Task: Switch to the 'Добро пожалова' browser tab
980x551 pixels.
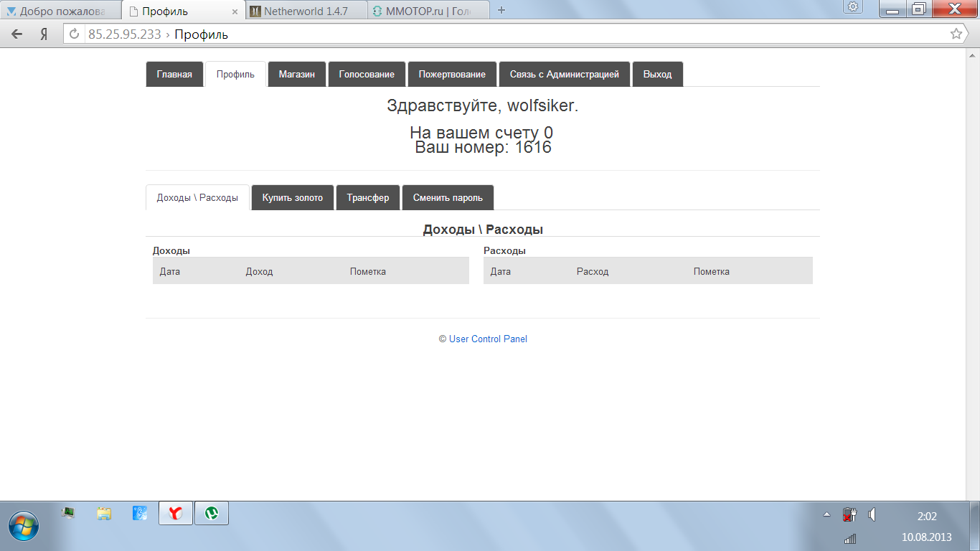Action: tap(60, 11)
